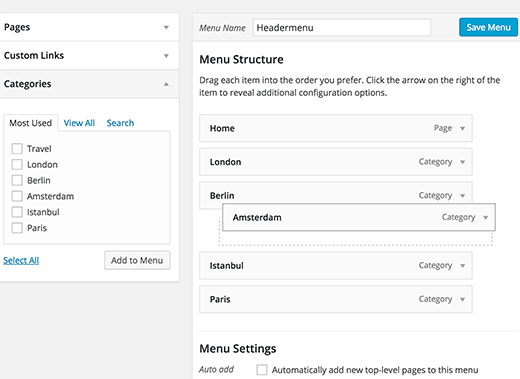Click the Menu Name input field
The height and width of the screenshot is (379, 520).
[x=341, y=27]
